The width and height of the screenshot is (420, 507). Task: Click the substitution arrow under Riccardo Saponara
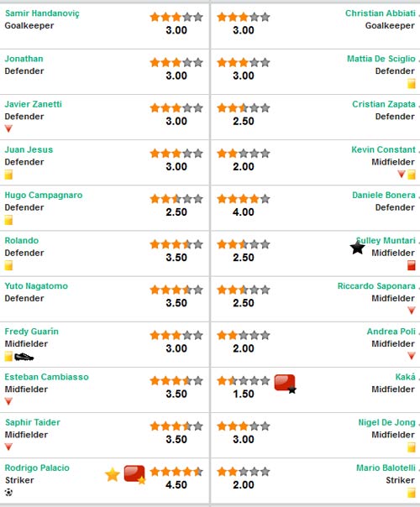pos(412,311)
